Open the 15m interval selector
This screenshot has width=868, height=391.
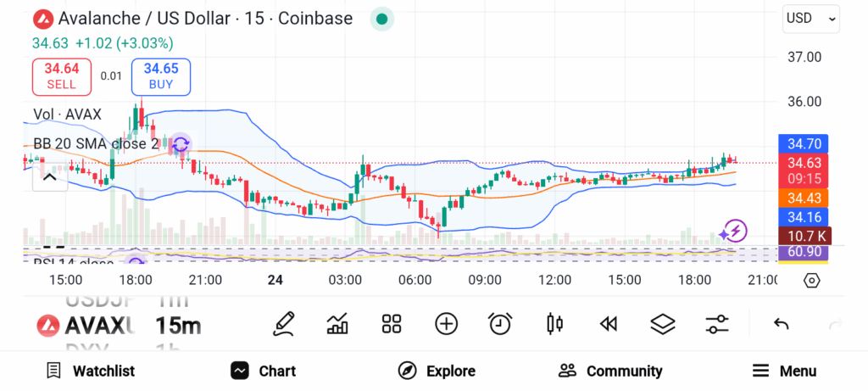click(x=178, y=325)
